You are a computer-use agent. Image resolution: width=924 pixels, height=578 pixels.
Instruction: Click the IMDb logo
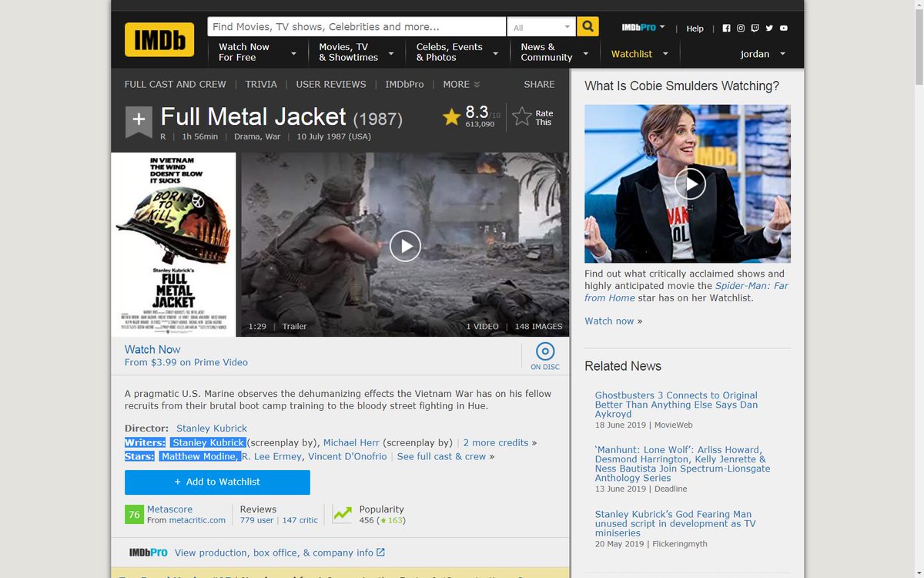(159, 39)
